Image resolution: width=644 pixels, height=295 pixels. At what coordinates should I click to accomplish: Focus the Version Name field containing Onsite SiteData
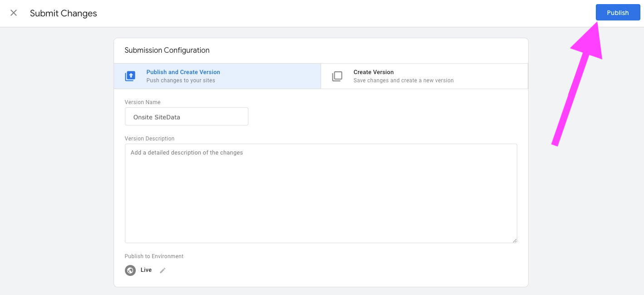click(x=186, y=117)
